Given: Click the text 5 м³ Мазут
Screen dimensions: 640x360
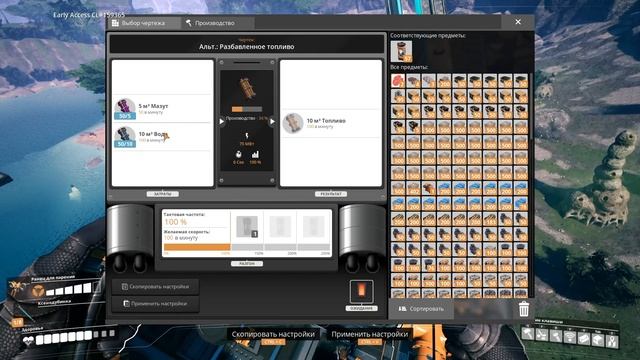Looking at the screenshot, I should [153, 106].
